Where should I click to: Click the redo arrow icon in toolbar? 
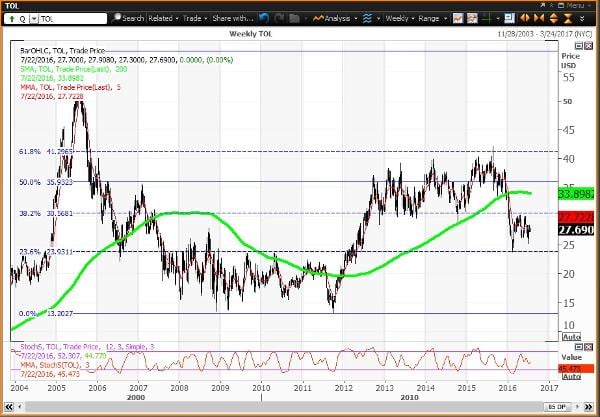(x=278, y=18)
